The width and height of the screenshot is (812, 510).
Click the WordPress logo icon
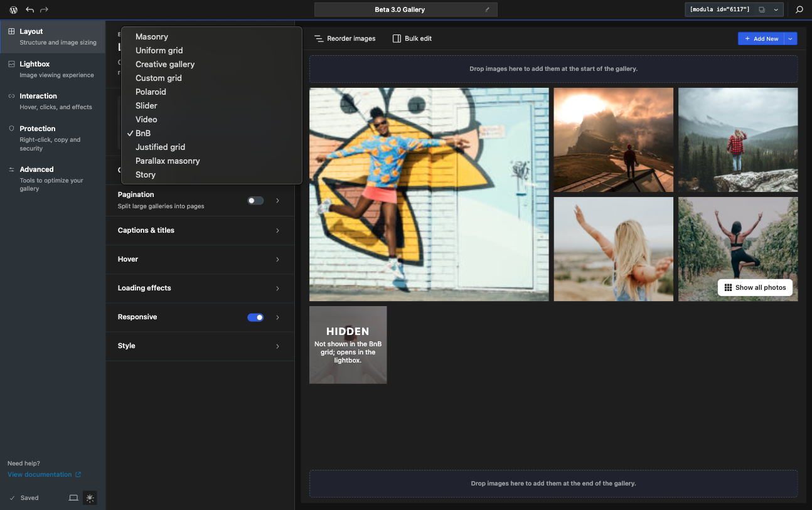tap(13, 10)
